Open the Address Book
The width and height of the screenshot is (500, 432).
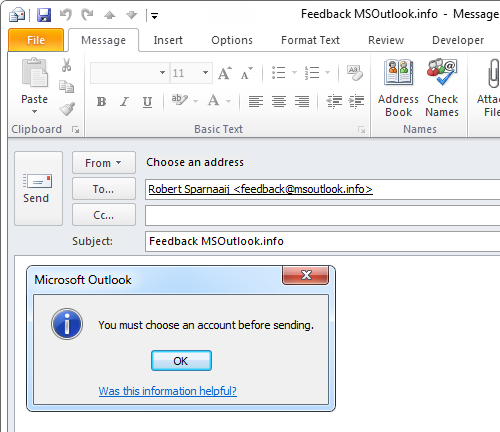[398, 88]
